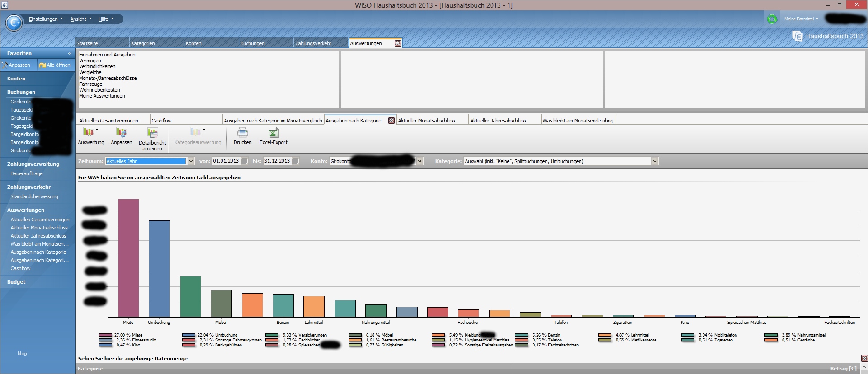Click the von date field 01.01.2013
The height and width of the screenshot is (374, 868).
[226, 161]
